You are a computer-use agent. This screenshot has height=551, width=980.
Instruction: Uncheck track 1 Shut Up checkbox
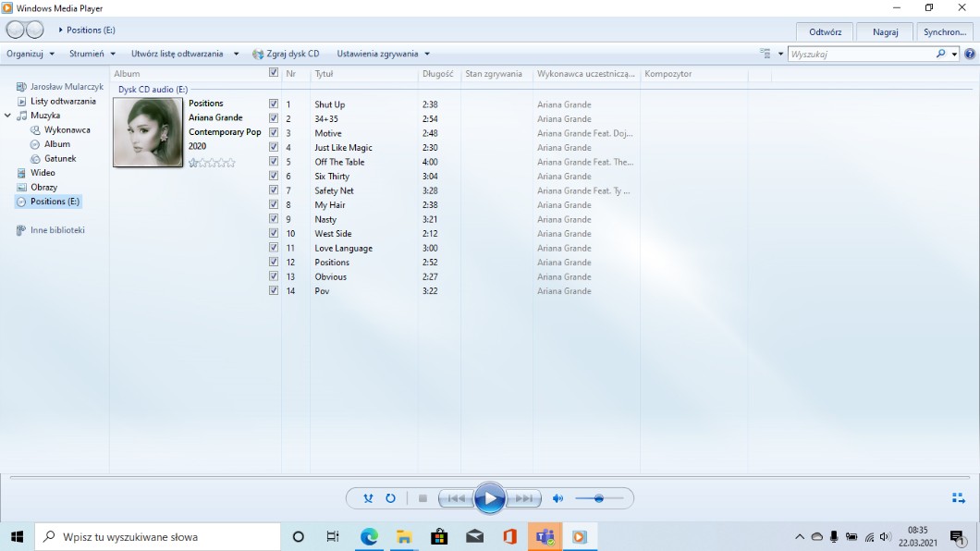pos(274,104)
